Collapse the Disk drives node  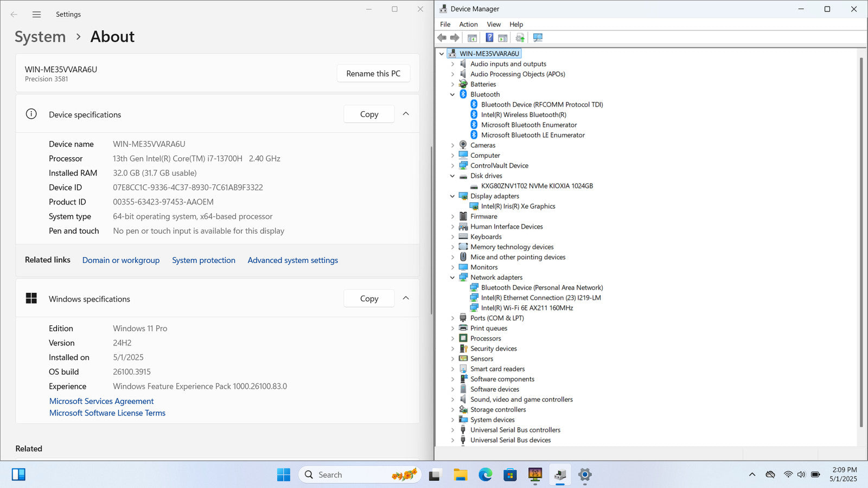coord(452,176)
